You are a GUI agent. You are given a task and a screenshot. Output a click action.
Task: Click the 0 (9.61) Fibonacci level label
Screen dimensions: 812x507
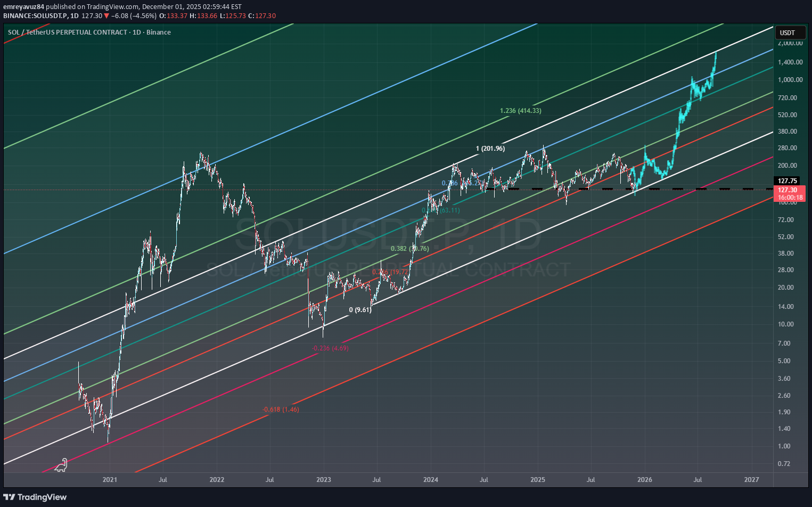pyautogui.click(x=360, y=310)
